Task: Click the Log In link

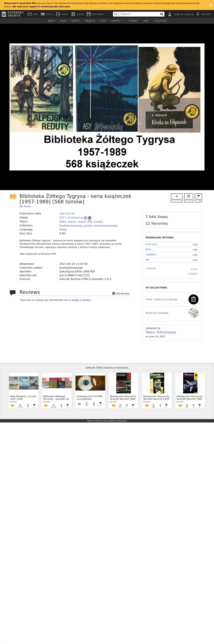Action: pyautogui.click(x=190, y=14)
